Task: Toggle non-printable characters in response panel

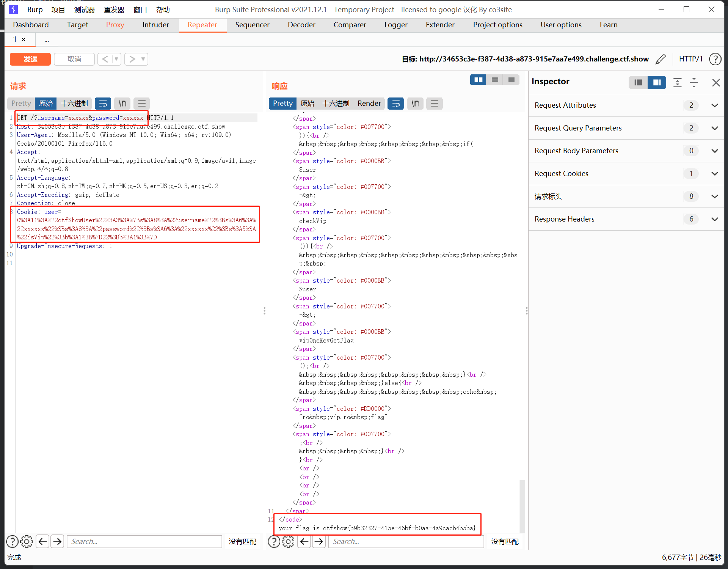Action: pyautogui.click(x=415, y=103)
